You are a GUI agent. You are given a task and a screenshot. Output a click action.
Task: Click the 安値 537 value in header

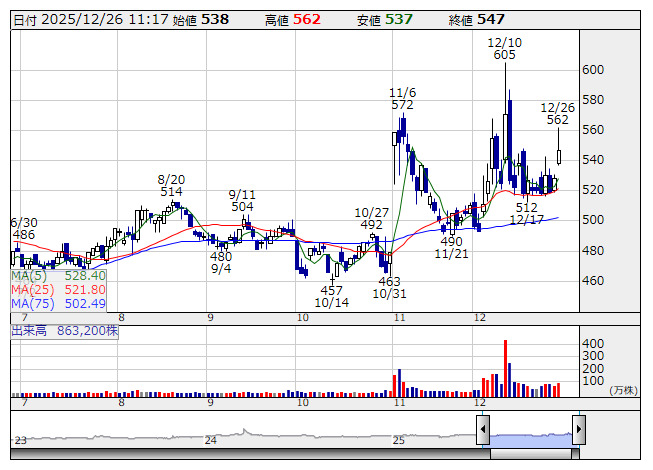385,20
